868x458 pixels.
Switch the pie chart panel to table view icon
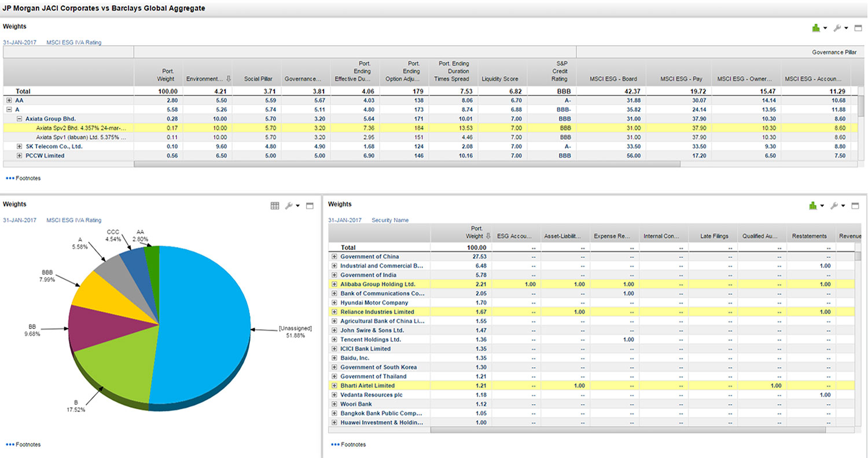[x=275, y=205]
